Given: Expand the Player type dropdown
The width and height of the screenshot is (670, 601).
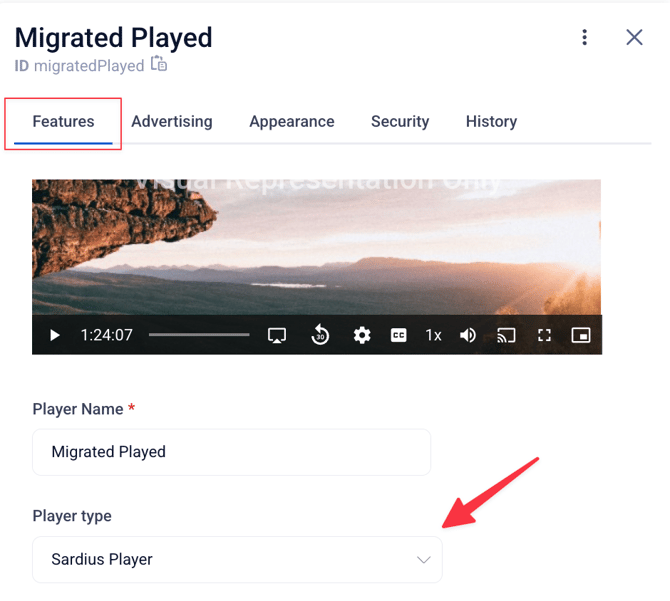Looking at the screenshot, I should [x=237, y=559].
